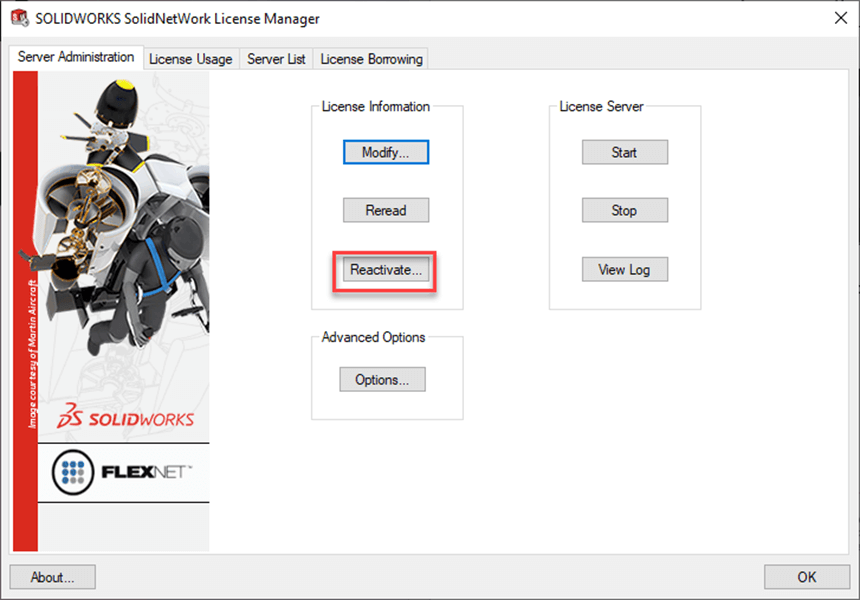The height and width of the screenshot is (600, 860).
Task: Open the Reactivate license dialog
Action: tap(384, 269)
